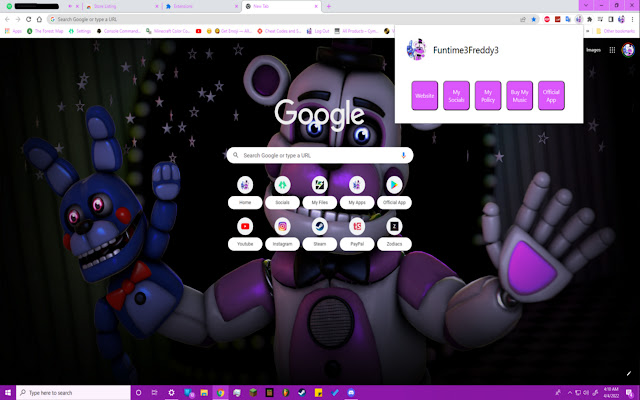Open The Forest Map bookmark
640x400 pixels.
pos(44,31)
